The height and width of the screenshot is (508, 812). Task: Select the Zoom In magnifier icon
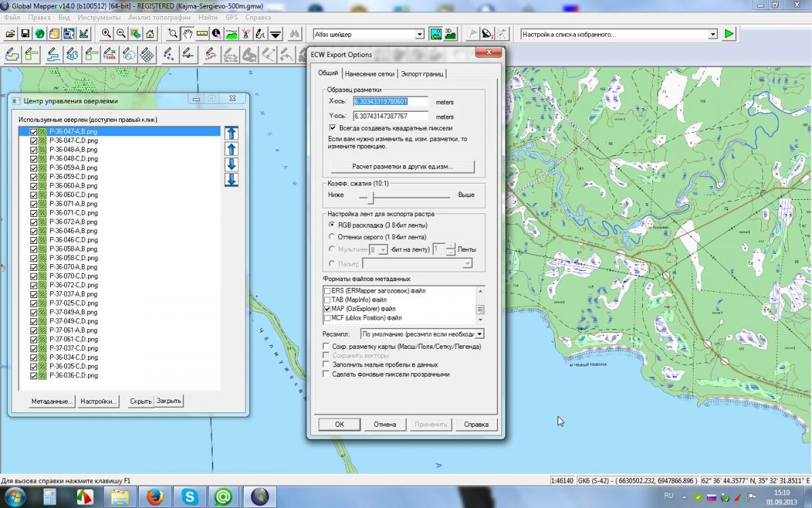coord(106,34)
